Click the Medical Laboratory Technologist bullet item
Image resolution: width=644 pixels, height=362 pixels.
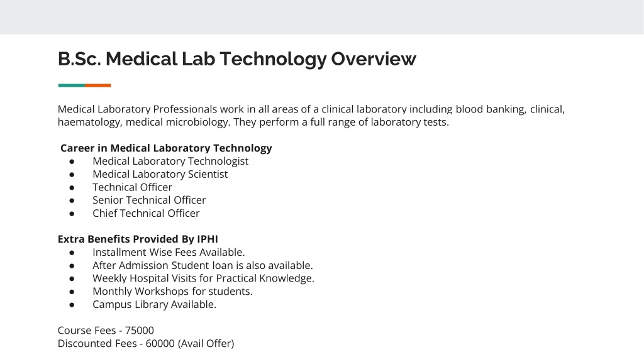coord(170,162)
